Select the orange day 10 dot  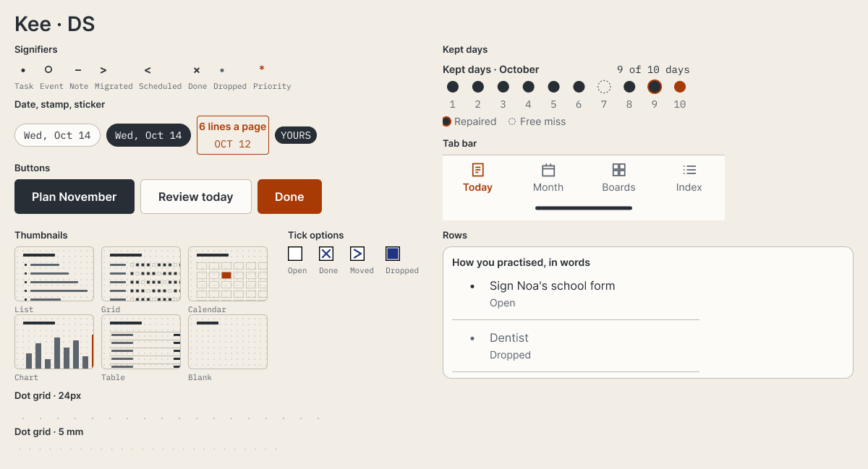pyautogui.click(x=680, y=87)
